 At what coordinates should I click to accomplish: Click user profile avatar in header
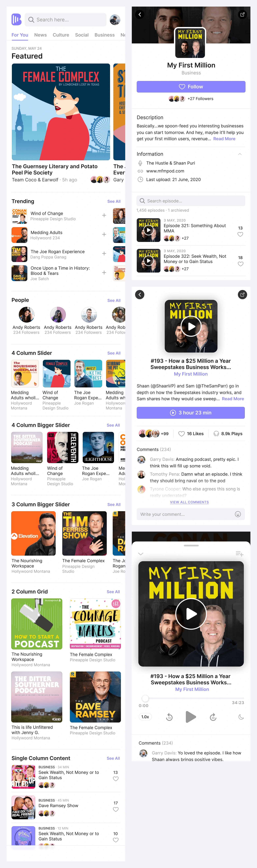click(x=115, y=20)
